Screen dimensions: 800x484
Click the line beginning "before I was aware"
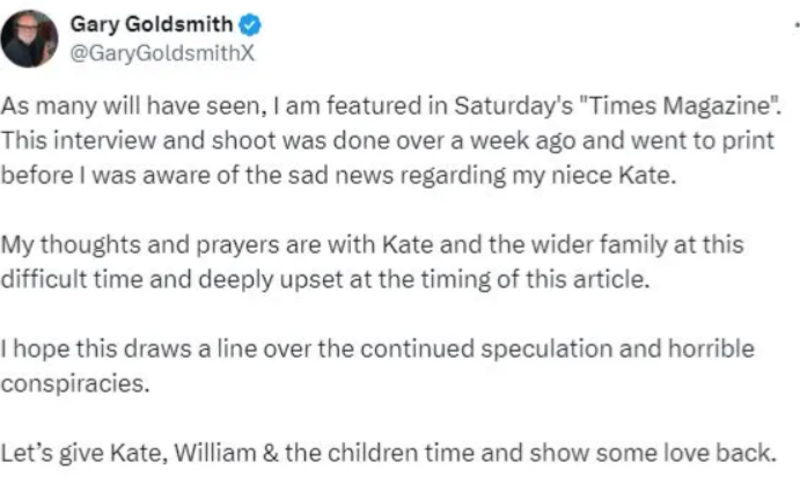point(338,175)
